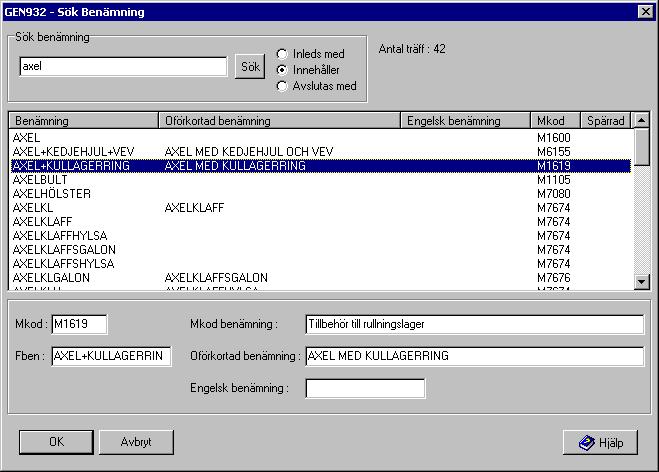Select the AXELKL row

pos(320,208)
